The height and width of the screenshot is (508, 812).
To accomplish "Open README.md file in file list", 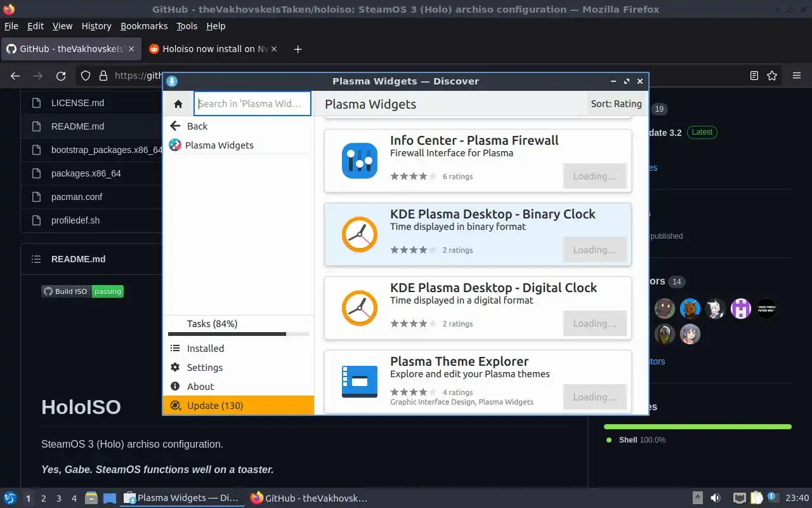I will pos(77,126).
